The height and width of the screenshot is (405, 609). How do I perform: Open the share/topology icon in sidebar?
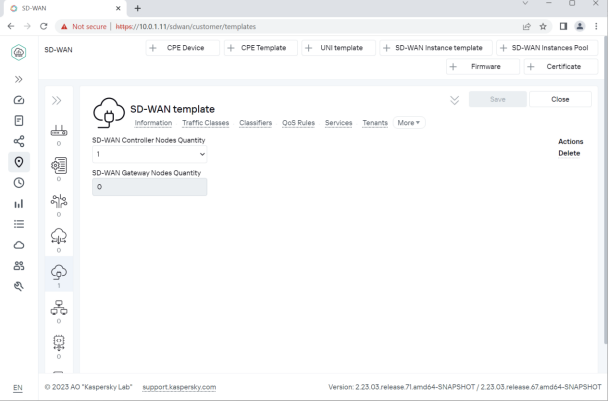[x=19, y=141]
